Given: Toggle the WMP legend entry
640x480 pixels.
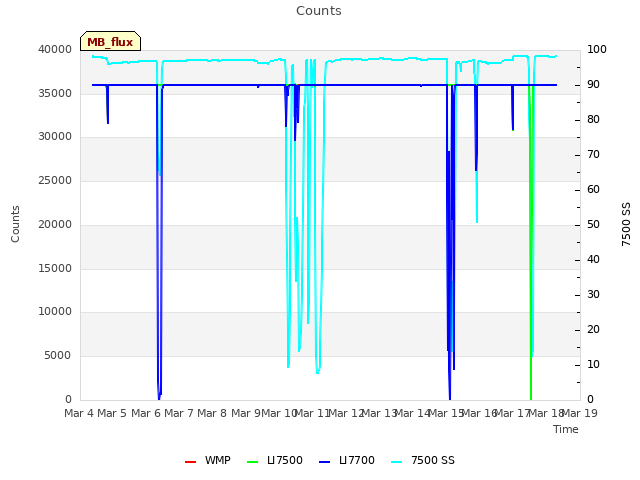Looking at the screenshot, I should (x=208, y=460).
